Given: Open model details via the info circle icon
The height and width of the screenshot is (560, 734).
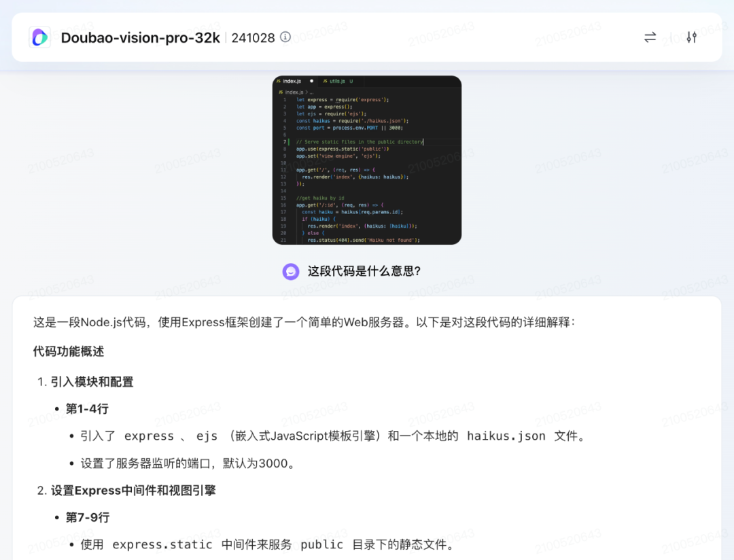Looking at the screenshot, I should [285, 37].
